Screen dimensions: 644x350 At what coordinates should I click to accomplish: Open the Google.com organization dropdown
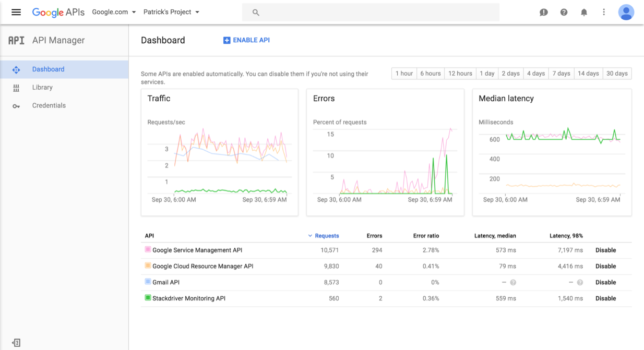114,12
